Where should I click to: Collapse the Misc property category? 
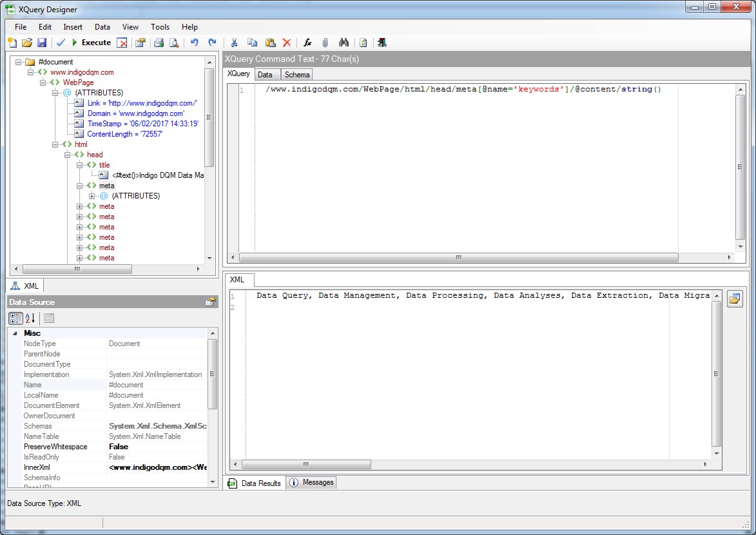point(15,333)
